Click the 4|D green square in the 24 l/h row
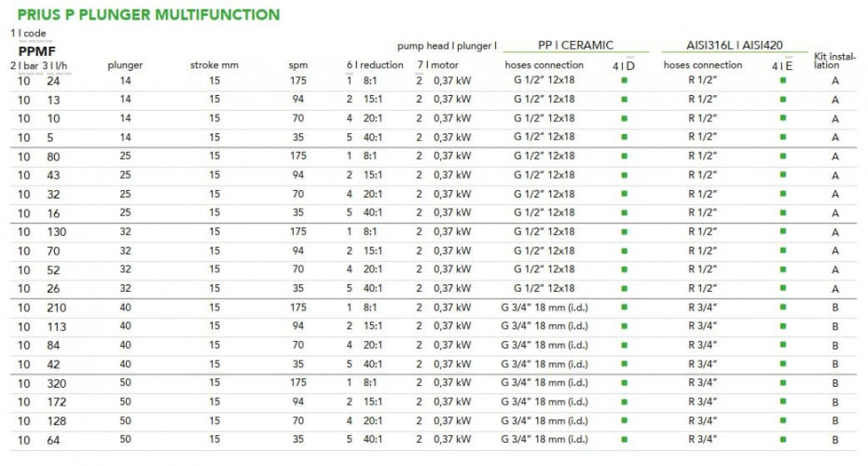This screenshot has width=868, height=466. click(624, 81)
